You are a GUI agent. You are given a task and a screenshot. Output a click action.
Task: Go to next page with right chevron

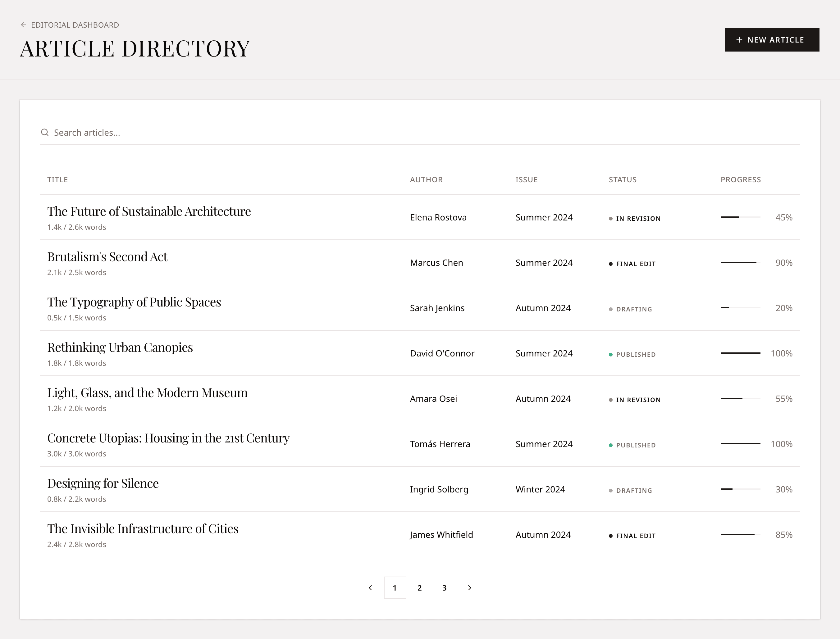(469, 588)
